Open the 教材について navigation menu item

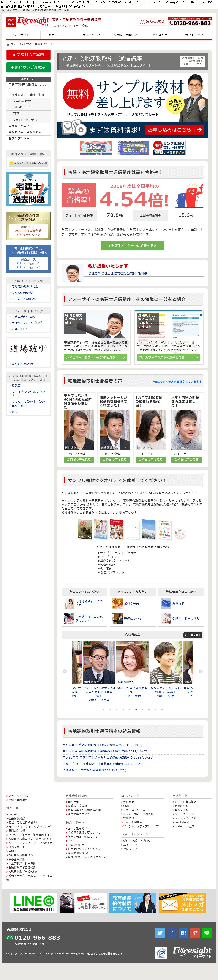(57, 35)
